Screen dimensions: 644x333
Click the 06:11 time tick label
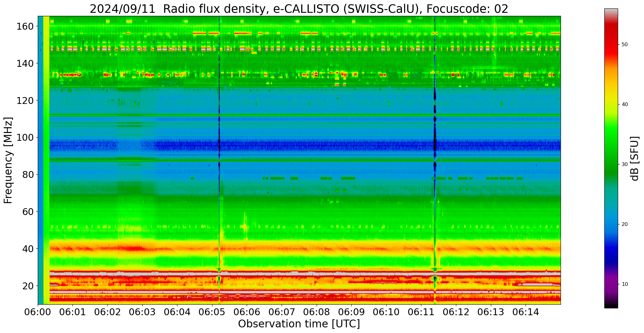pos(421,312)
